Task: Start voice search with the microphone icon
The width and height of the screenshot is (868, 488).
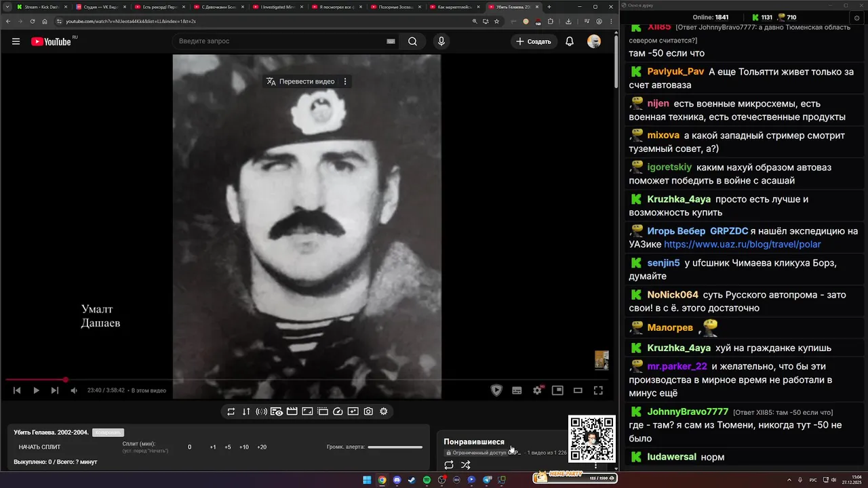Action: tap(441, 41)
